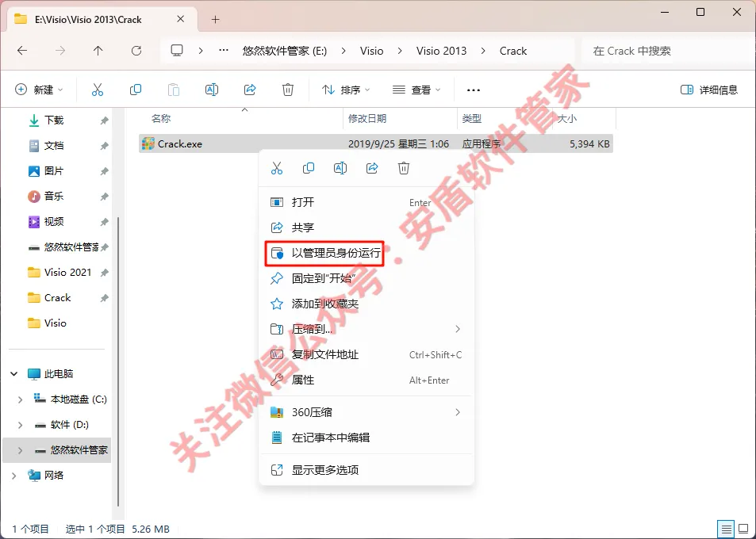
Task: Expand the 网络 tree node
Action: (x=14, y=476)
